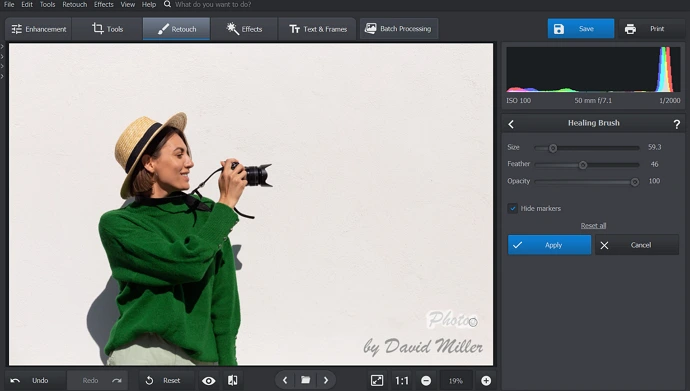Click the 'What do you want to do?' search field

(213, 4)
